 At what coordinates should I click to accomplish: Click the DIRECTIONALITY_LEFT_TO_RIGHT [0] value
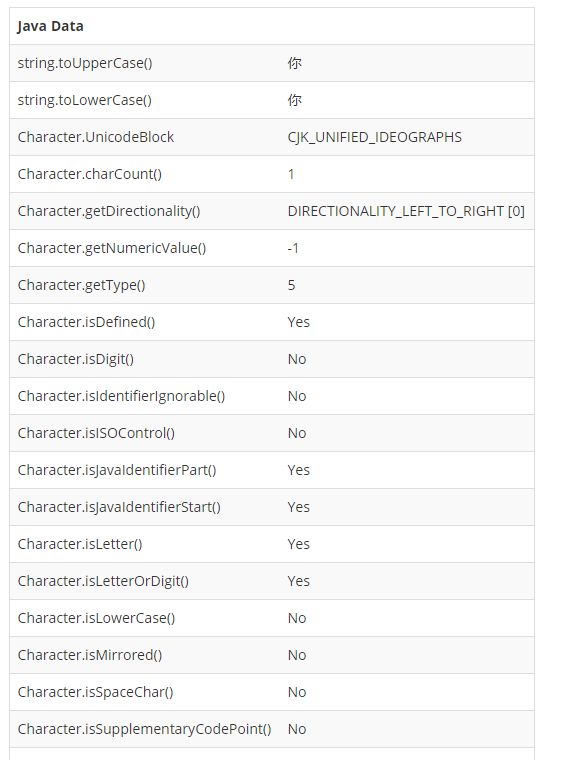(x=406, y=211)
